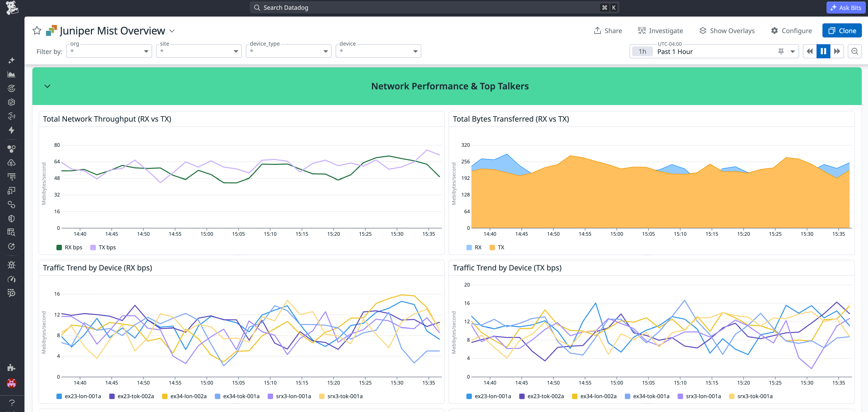Open the chain link icon in sidebar
Image resolution: width=868 pixels, height=412 pixels.
(x=12, y=204)
